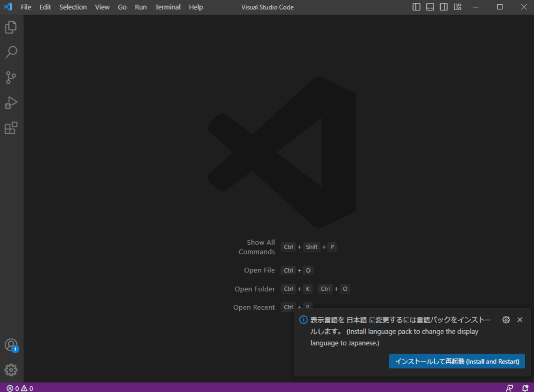Image resolution: width=534 pixels, height=392 pixels.
Task: Open the Source Control view
Action: tap(11, 77)
